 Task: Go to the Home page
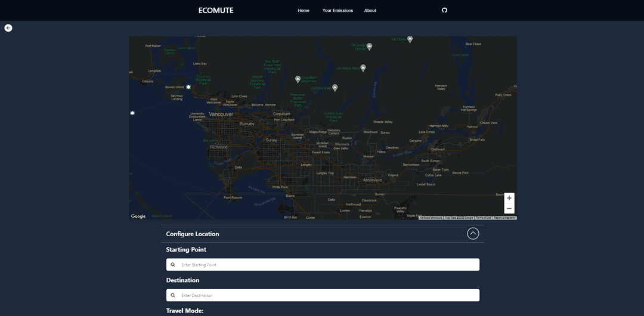(x=304, y=11)
